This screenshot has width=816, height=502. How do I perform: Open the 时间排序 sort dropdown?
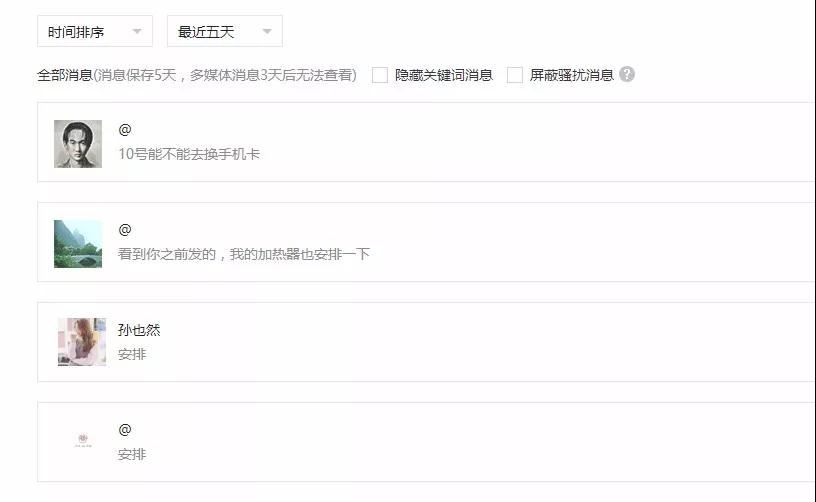click(x=95, y=31)
